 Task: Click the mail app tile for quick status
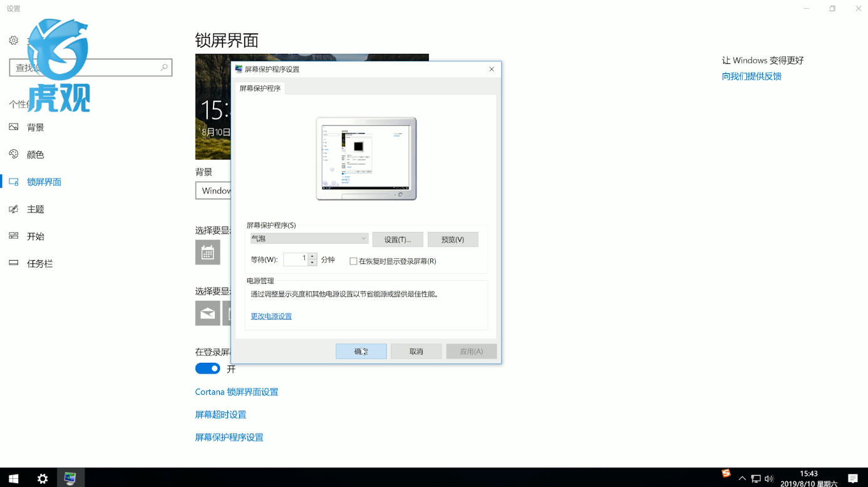pyautogui.click(x=207, y=313)
